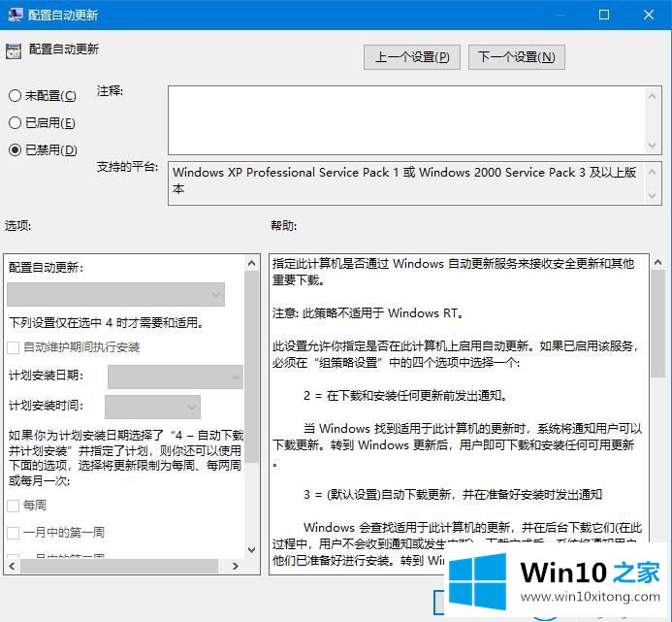This screenshot has height=622, width=672.
Task: Check the 一月中的第一周 checkbox
Action: (x=14, y=533)
